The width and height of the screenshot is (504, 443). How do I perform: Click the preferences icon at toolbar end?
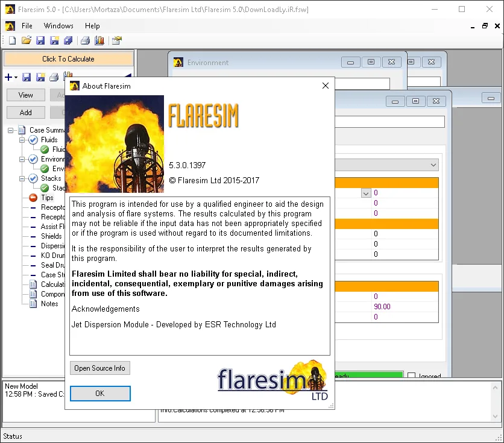(117, 40)
